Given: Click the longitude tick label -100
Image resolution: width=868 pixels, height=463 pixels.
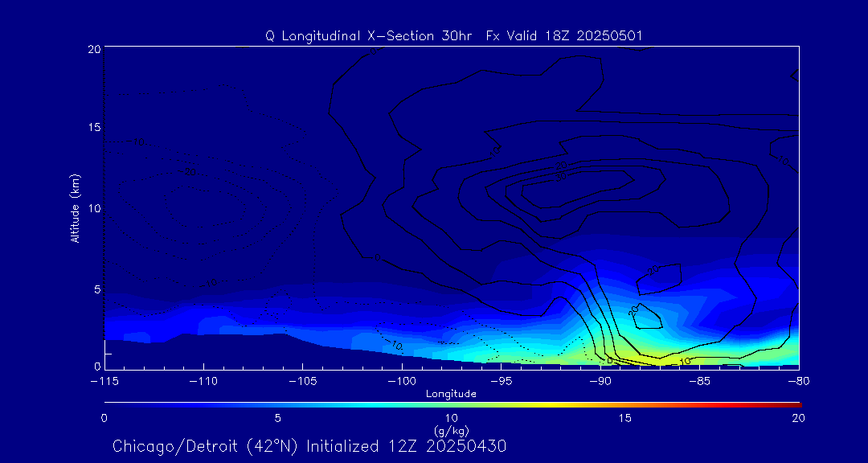Looking at the screenshot, I should pyautogui.click(x=402, y=382).
